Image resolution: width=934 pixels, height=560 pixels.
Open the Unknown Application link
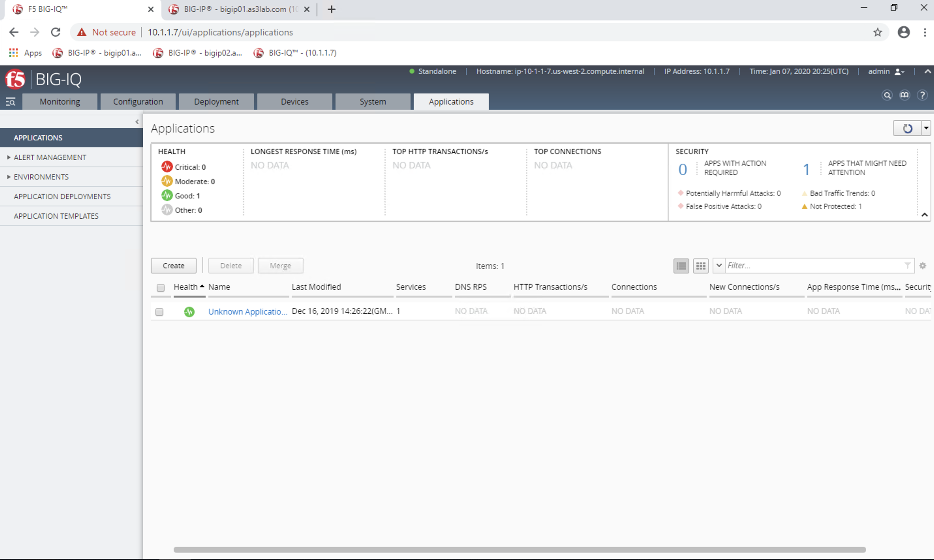pyautogui.click(x=248, y=312)
